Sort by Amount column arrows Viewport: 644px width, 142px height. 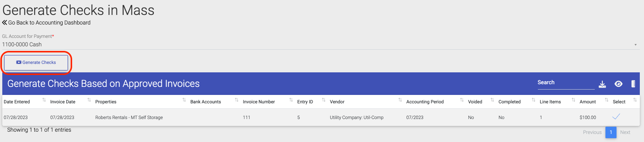click(607, 100)
